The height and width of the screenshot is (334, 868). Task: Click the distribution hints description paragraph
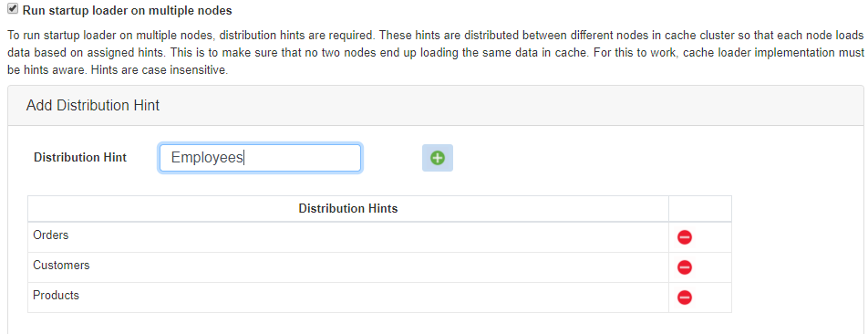(435, 53)
